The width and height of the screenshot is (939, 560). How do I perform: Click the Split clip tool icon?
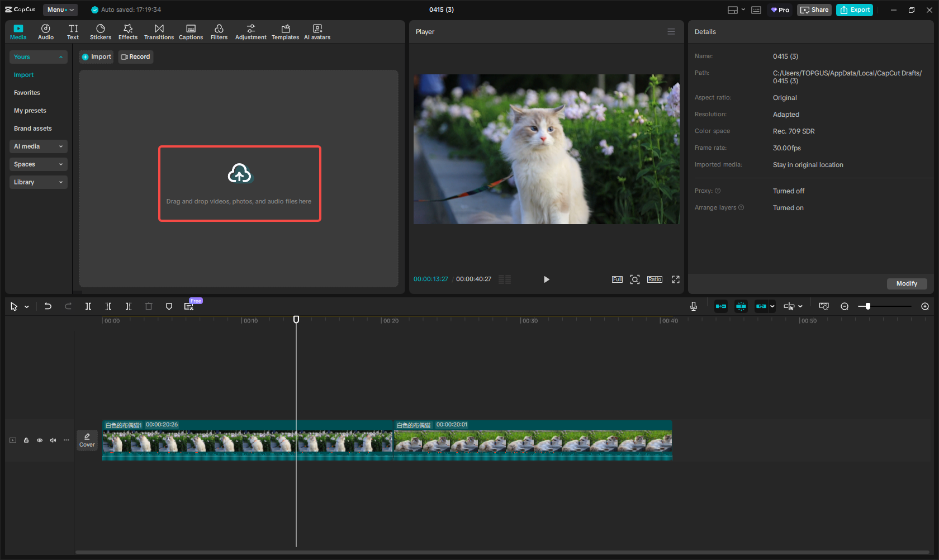tap(88, 306)
